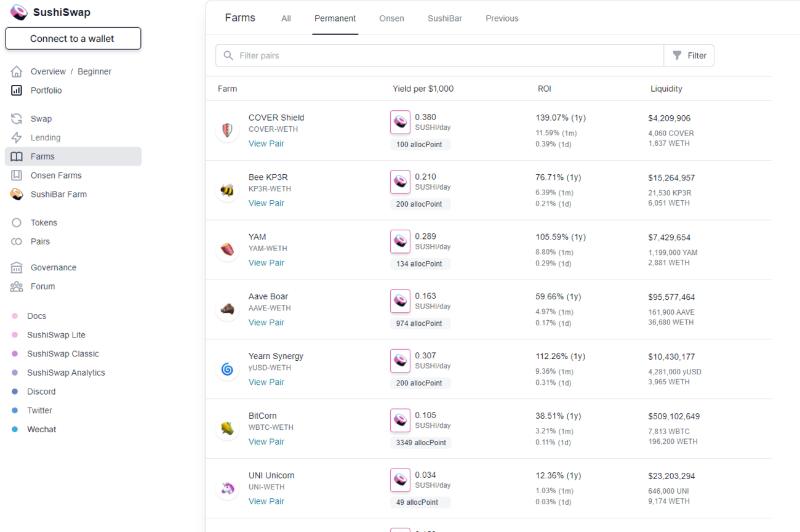Sort farms by ROI column header
The height and width of the screenshot is (532, 800).
(544, 89)
